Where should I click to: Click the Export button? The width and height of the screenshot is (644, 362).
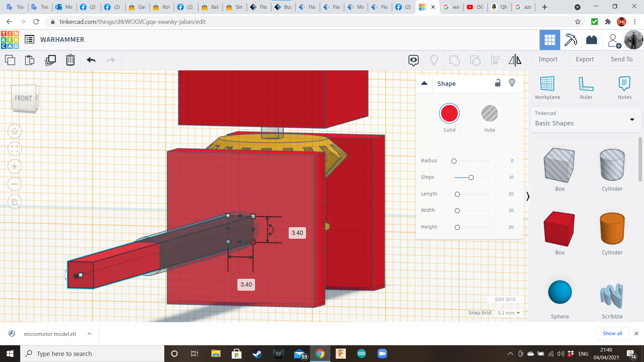click(x=585, y=59)
